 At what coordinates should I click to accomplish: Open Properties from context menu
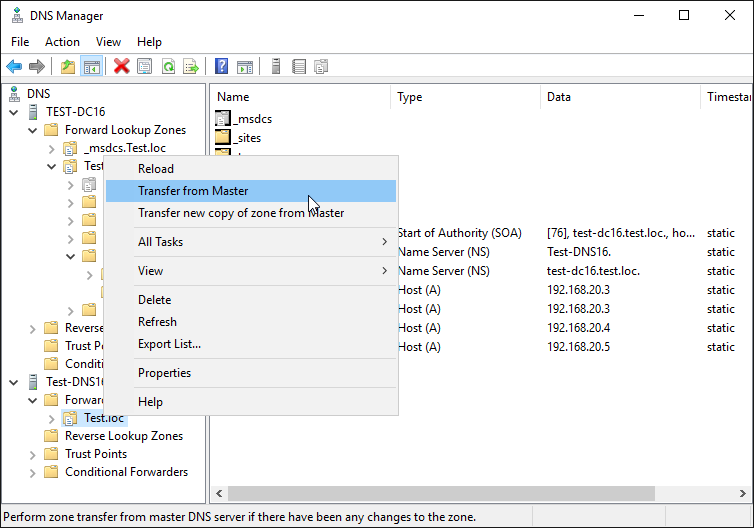[251, 373]
